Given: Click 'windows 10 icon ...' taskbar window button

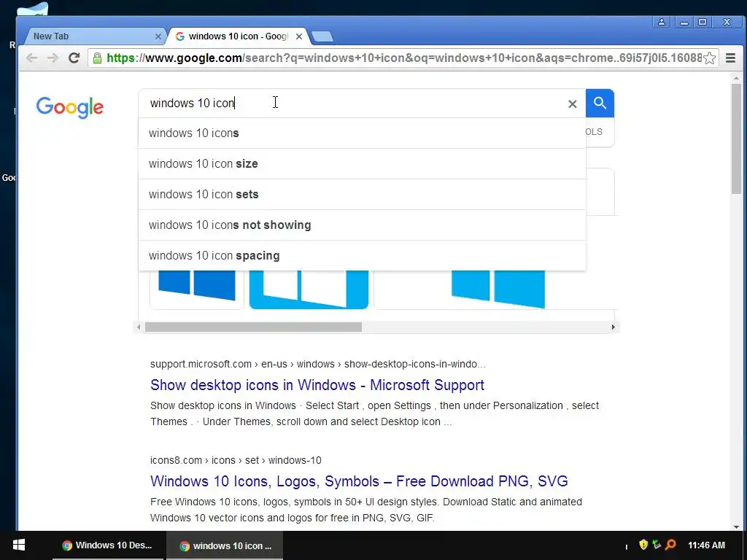Looking at the screenshot, I should [225, 545].
